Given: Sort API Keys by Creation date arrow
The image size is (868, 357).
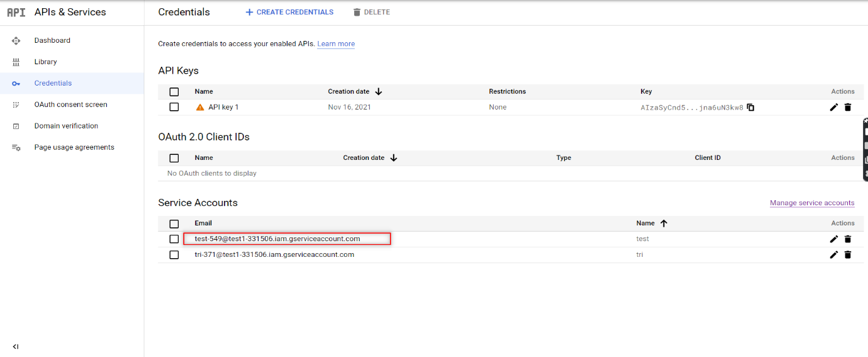Looking at the screenshot, I should tap(378, 92).
